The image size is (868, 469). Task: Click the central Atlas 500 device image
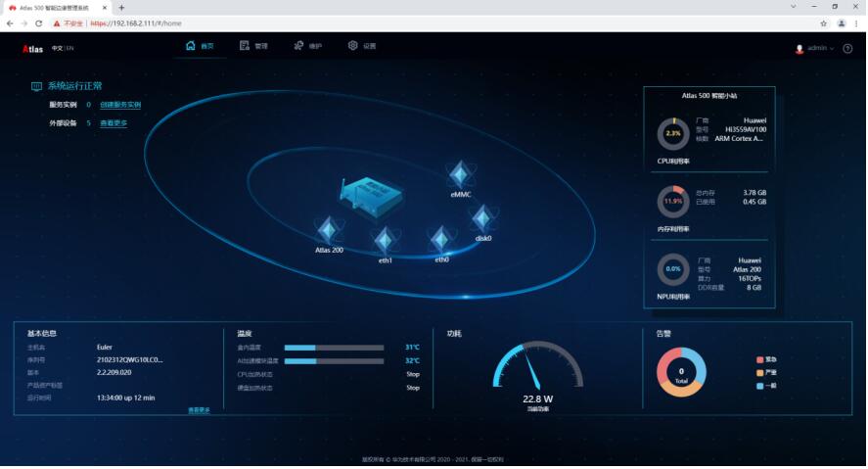pyautogui.click(x=370, y=197)
